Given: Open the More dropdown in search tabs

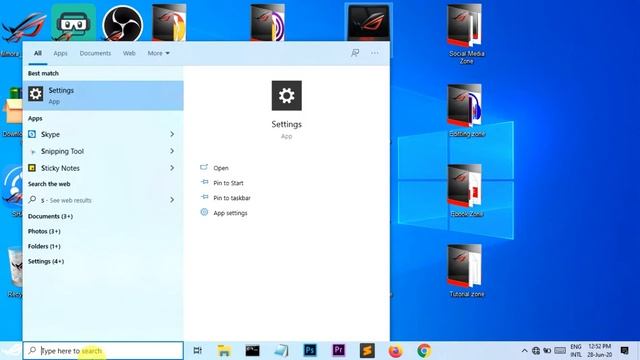Looking at the screenshot, I should coord(158,53).
